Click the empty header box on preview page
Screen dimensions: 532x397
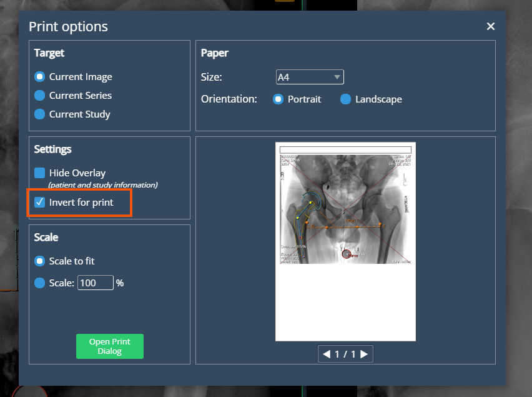pyautogui.click(x=345, y=150)
